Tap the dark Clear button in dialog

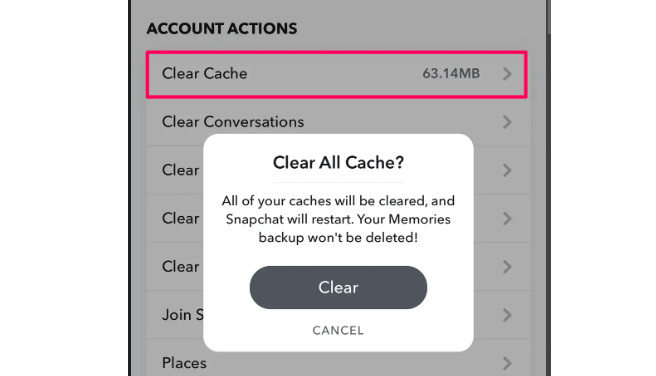tap(338, 288)
